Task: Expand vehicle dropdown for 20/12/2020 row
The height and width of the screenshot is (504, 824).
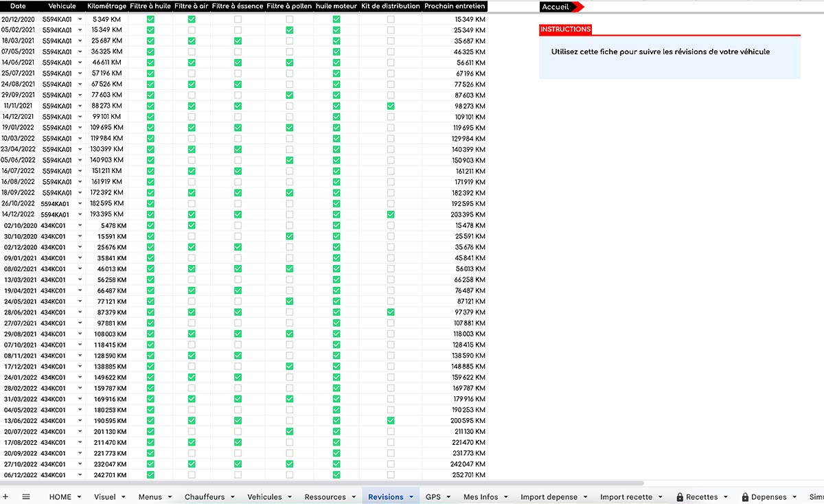Action: tap(80, 19)
